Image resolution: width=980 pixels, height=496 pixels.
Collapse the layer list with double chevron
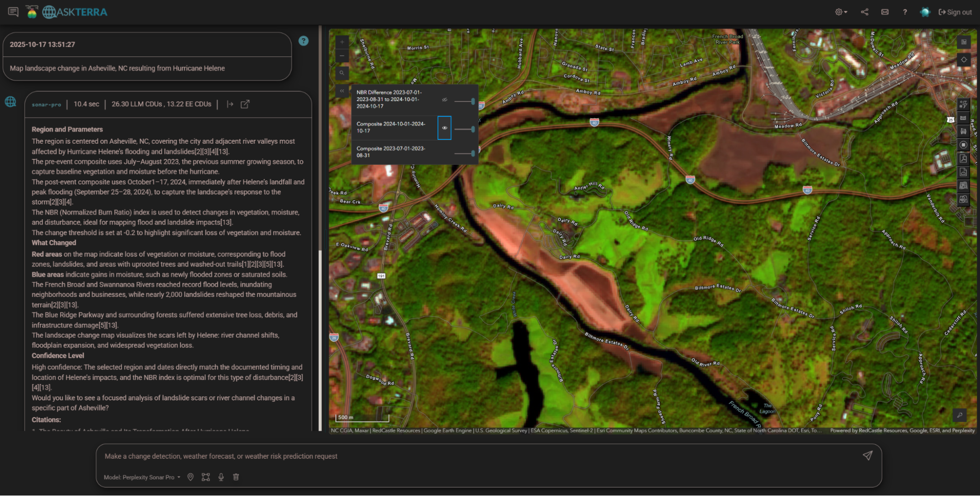[x=342, y=91]
